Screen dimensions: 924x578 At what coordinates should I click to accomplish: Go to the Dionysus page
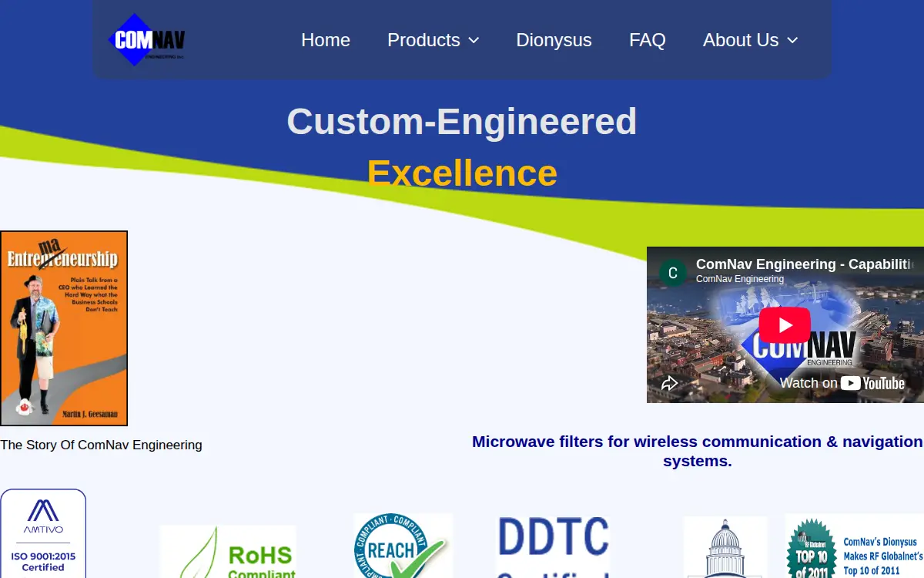[x=554, y=40]
